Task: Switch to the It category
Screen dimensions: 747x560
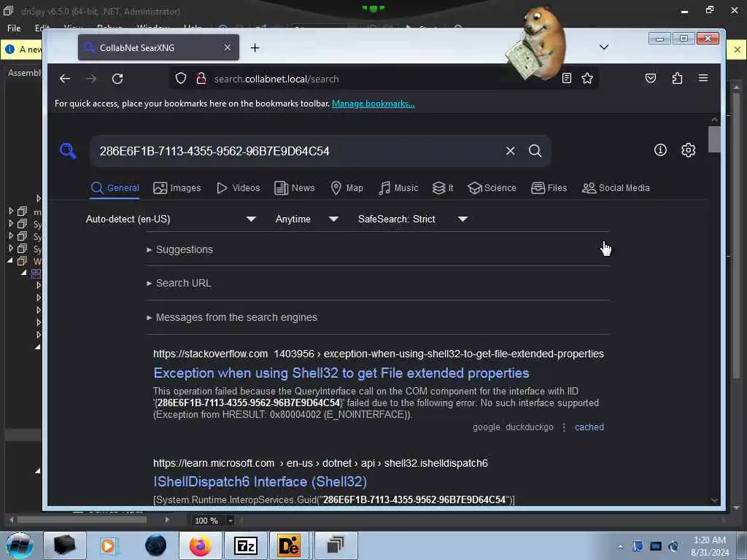Action: click(443, 188)
